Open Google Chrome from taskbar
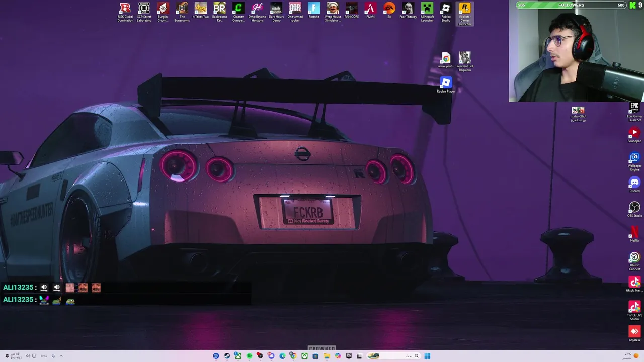Viewport: 644px width, 362px height. pyautogui.click(x=293, y=356)
